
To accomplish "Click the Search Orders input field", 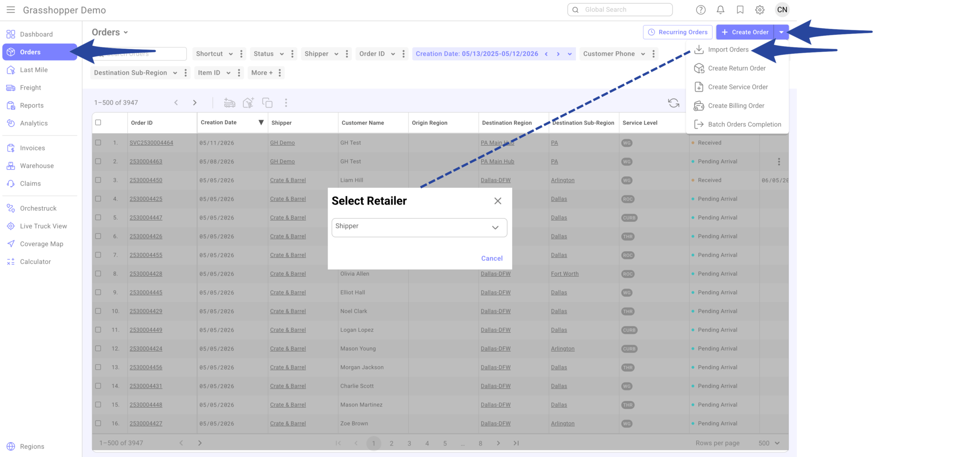I will [140, 54].
